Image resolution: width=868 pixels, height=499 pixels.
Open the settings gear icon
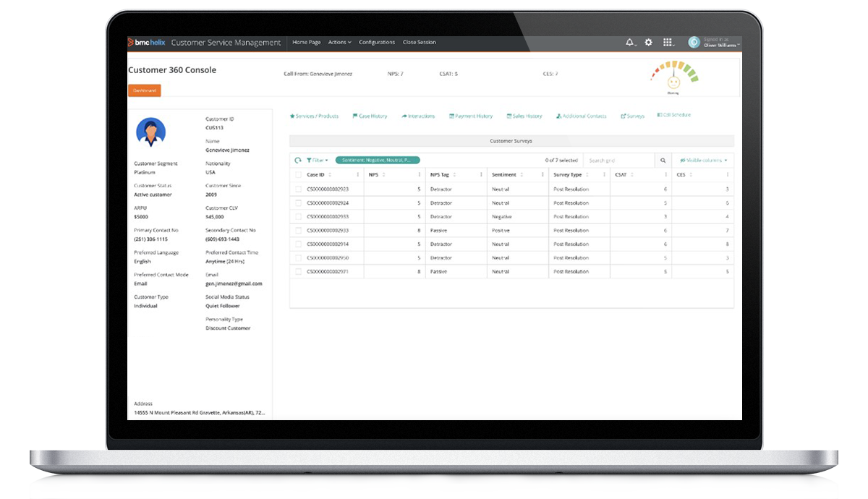649,43
